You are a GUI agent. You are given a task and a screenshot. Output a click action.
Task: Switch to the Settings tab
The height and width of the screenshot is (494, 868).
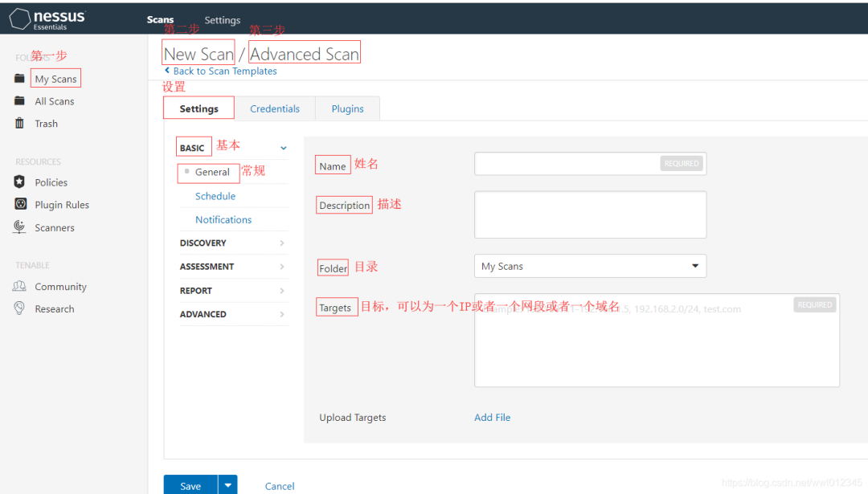click(199, 108)
